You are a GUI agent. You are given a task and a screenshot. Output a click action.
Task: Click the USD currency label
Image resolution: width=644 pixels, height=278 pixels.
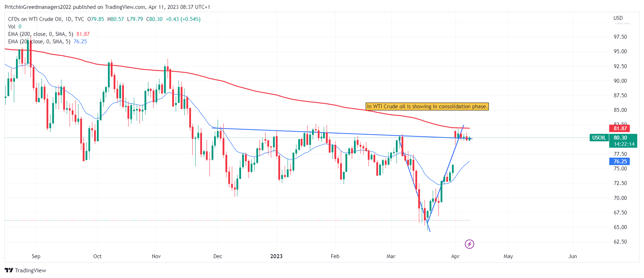pyautogui.click(x=618, y=18)
